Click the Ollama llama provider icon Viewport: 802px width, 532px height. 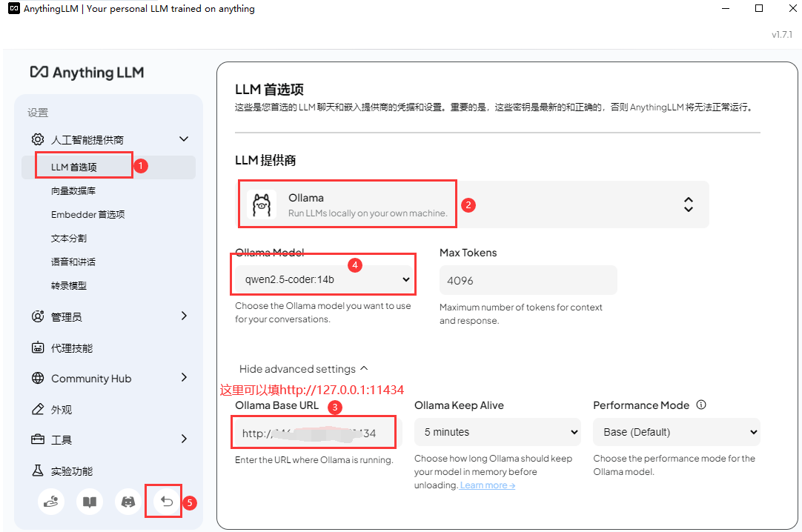(262, 205)
